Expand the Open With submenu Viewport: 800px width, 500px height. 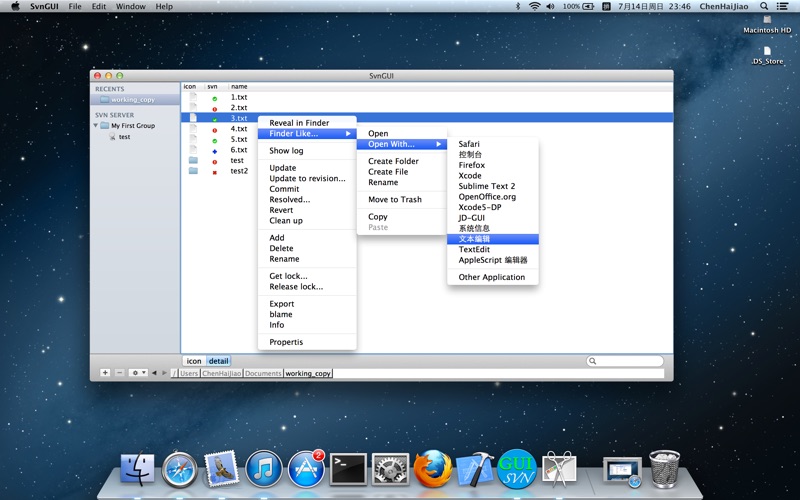tap(402, 144)
